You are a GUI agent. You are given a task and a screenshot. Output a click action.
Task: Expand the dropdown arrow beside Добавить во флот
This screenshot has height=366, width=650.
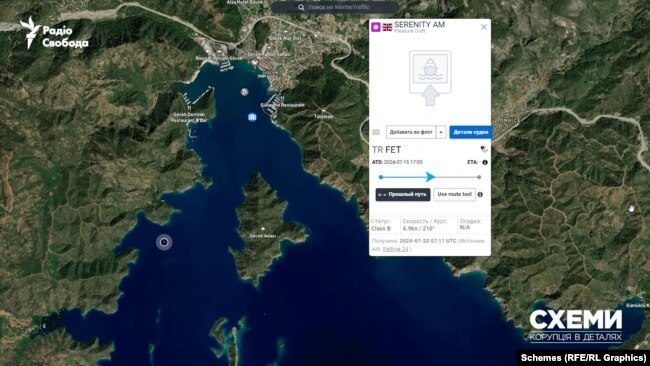(x=441, y=132)
